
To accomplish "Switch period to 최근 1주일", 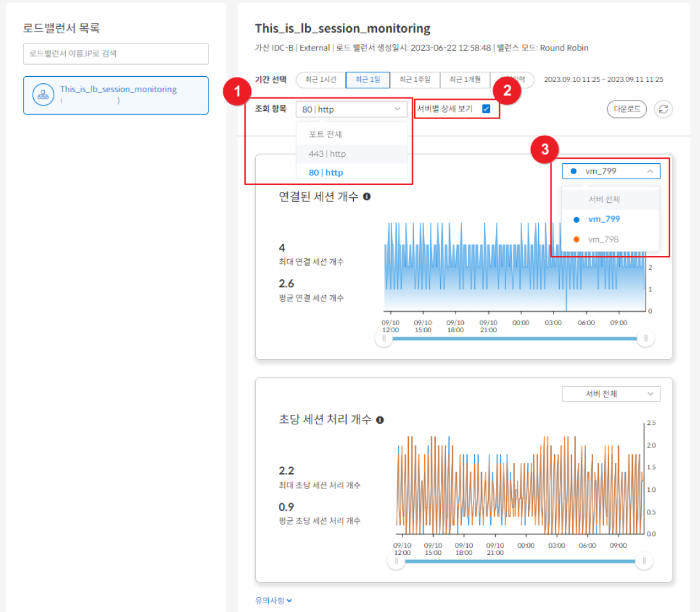I will [x=415, y=80].
